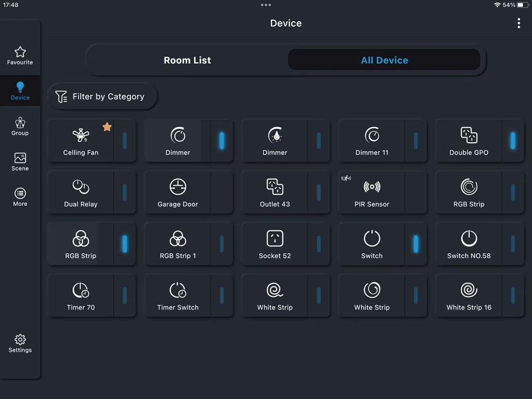Click the motion indicator on PIR Sensor

pyautogui.click(x=346, y=178)
